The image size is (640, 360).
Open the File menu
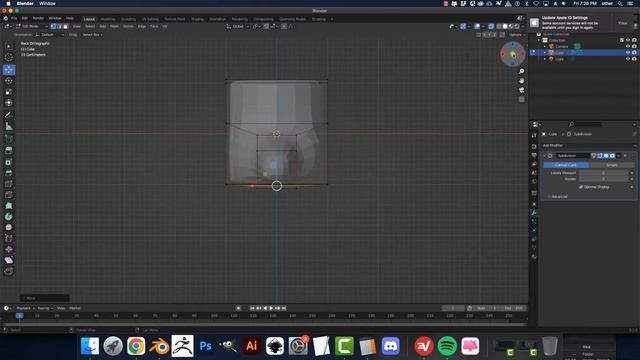pyautogui.click(x=14, y=18)
